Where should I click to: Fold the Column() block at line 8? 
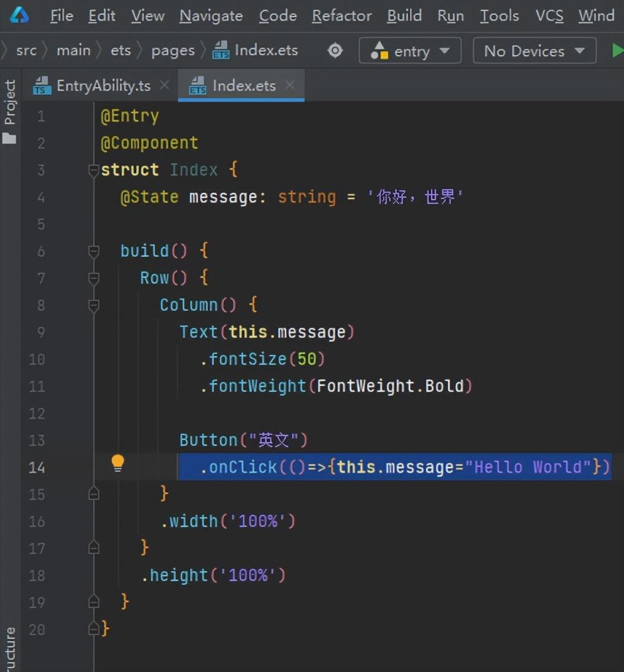tap(93, 305)
